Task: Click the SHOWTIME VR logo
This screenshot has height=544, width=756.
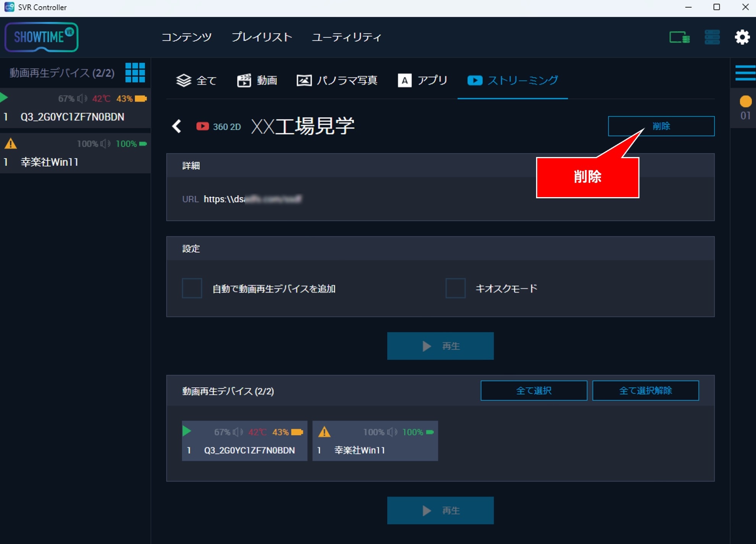Action: pyautogui.click(x=41, y=37)
